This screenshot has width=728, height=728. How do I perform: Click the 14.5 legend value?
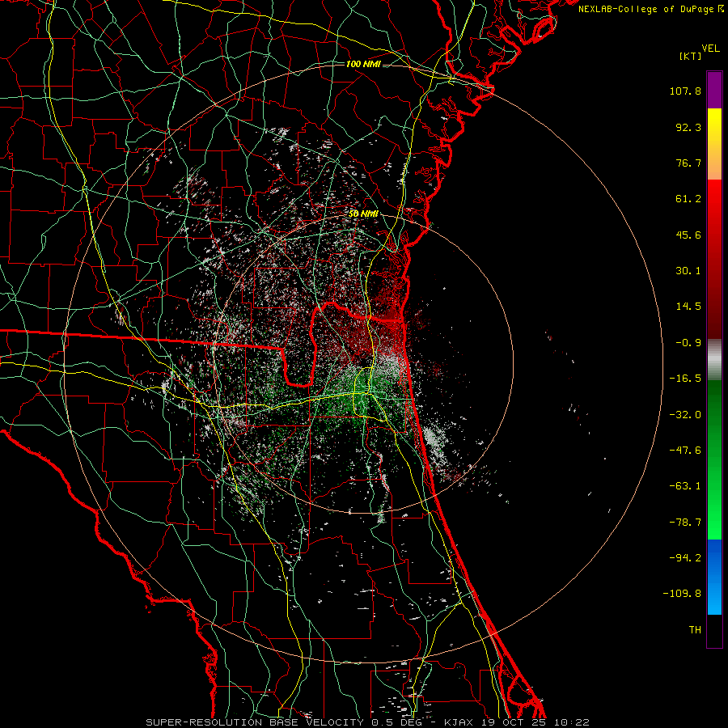point(688,307)
